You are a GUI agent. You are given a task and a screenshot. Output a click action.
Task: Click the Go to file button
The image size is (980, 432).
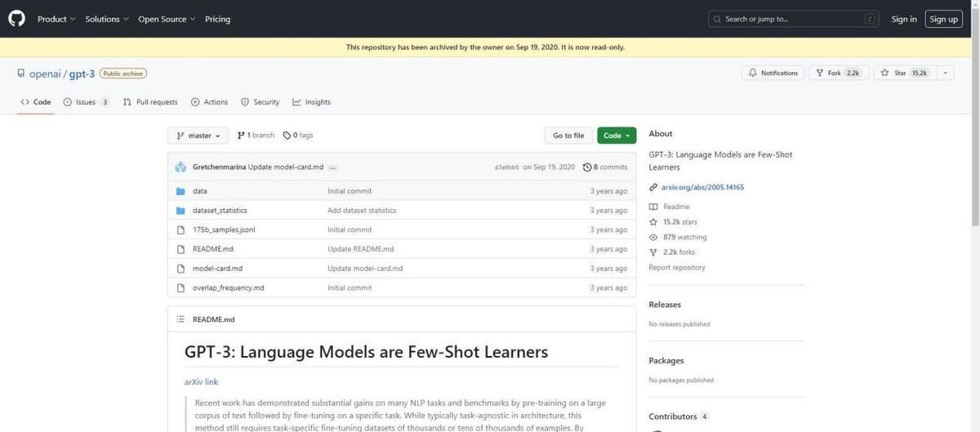[x=568, y=136]
